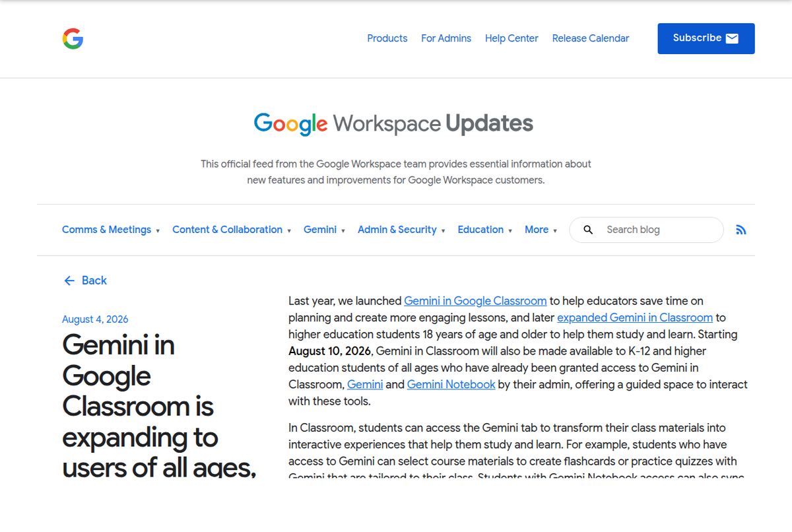Open the Gemini Notebook link
Screen dimensions: 792x532
tap(451, 384)
